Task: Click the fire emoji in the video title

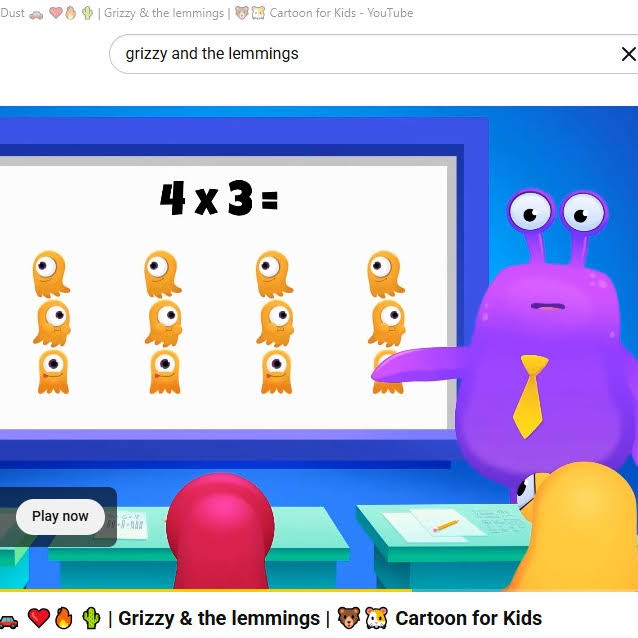Action: [64, 618]
